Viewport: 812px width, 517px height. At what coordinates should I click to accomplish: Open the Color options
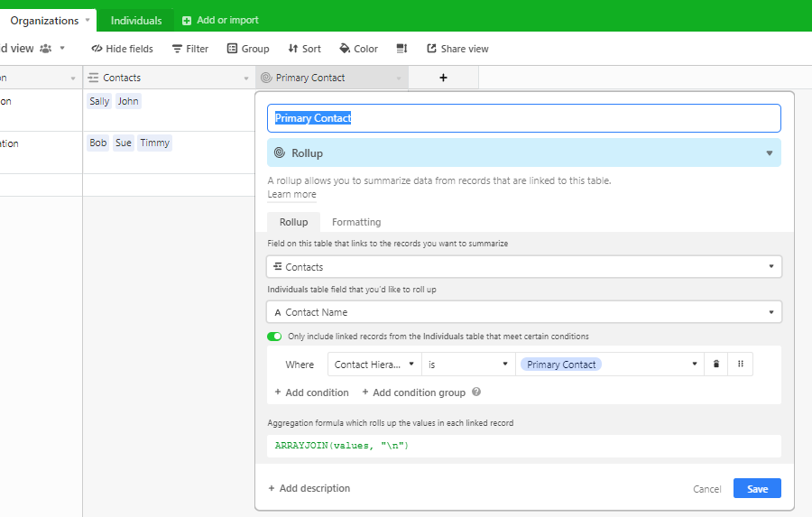click(x=358, y=49)
